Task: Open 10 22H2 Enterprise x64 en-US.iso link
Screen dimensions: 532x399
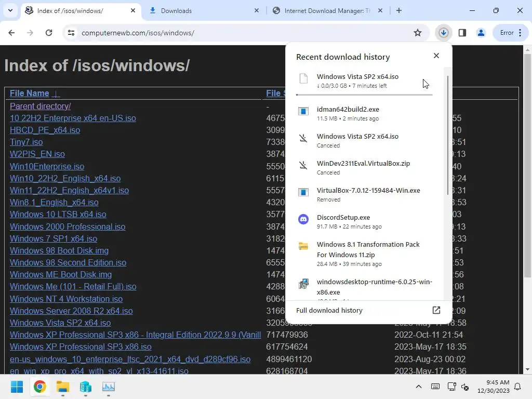Action: (73, 118)
